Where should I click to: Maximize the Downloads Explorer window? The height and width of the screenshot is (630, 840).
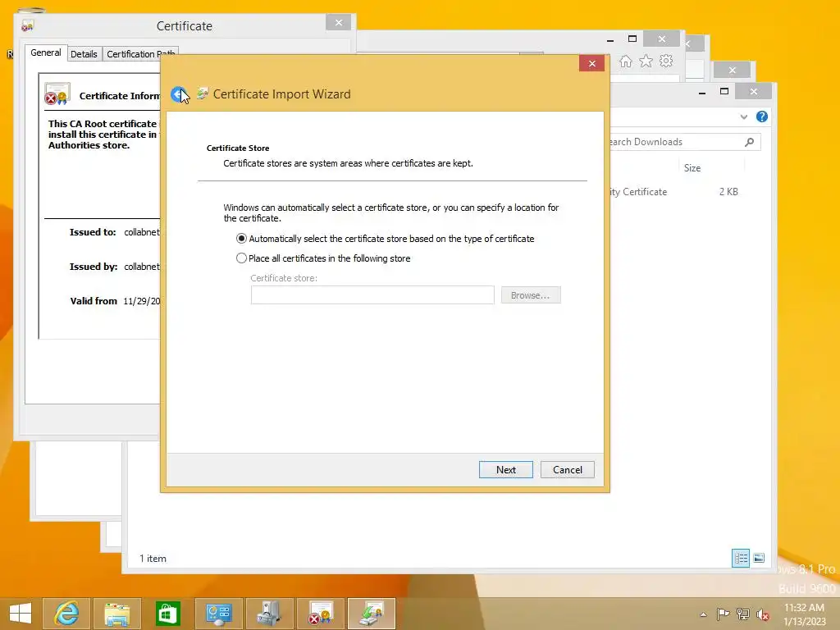[x=724, y=92]
